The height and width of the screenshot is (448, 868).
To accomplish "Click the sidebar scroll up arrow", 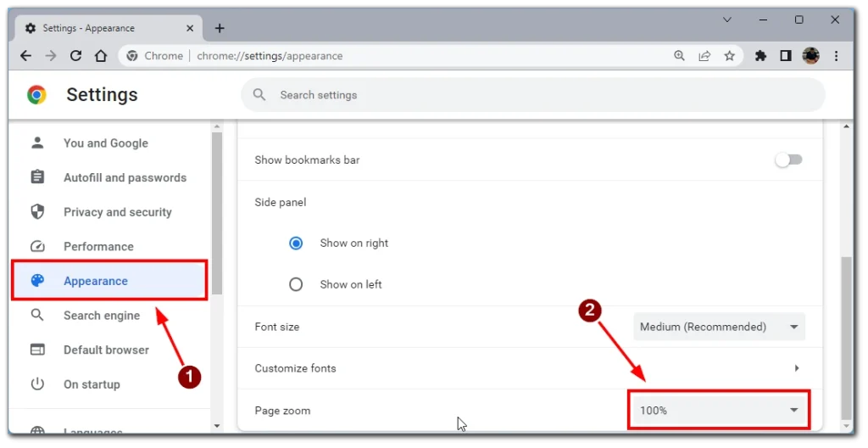I will coord(217,127).
